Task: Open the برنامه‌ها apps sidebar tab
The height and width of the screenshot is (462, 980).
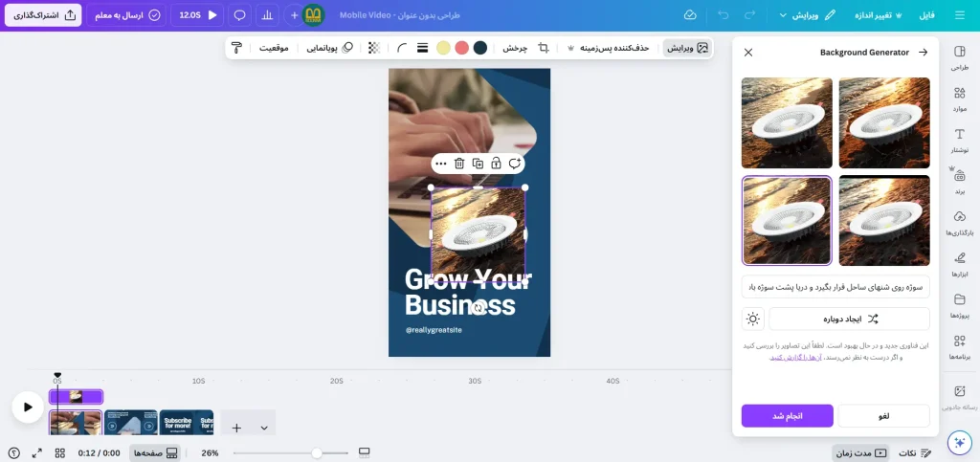Action: pyautogui.click(x=959, y=346)
